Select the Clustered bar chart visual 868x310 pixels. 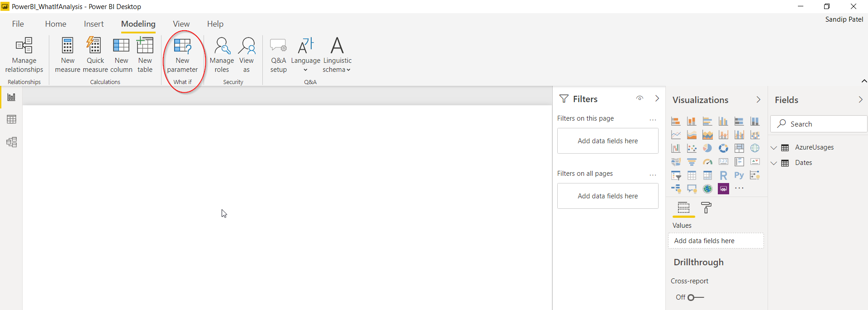pyautogui.click(x=707, y=121)
